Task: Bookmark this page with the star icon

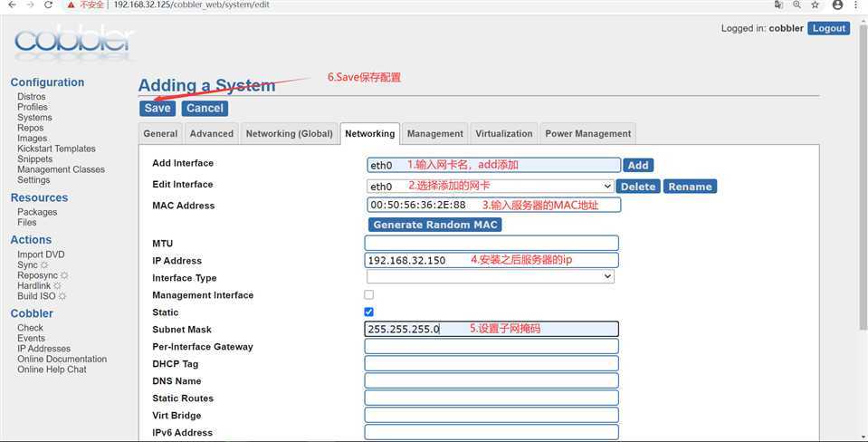Action: click(815, 5)
